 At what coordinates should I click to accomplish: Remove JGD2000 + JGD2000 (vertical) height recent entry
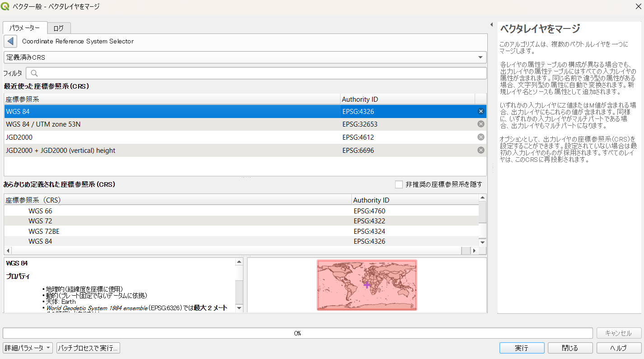tap(481, 150)
